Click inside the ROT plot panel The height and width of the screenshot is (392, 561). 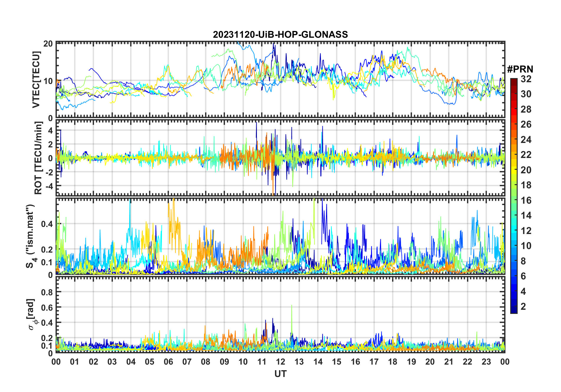coord(280,158)
